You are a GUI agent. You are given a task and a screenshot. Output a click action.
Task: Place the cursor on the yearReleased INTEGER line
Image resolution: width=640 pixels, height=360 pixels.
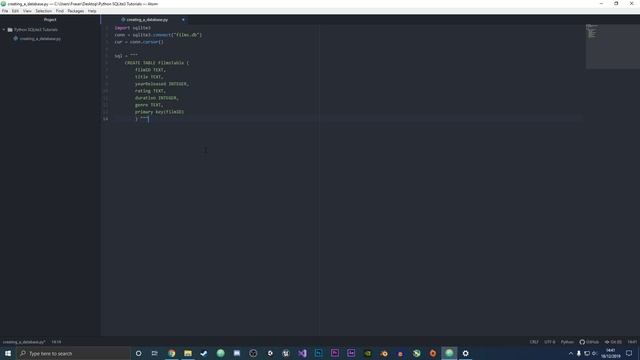(162, 84)
